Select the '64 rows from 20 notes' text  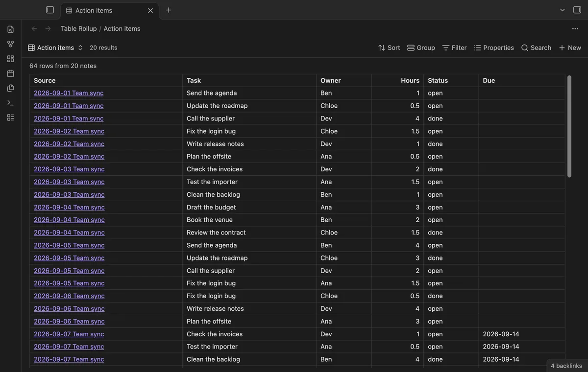(x=63, y=66)
